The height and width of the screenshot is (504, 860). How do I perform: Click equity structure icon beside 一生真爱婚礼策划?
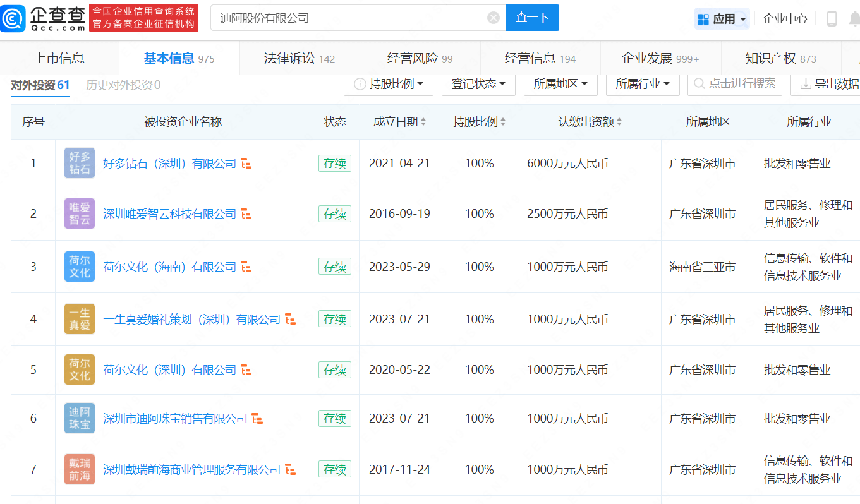291,320
